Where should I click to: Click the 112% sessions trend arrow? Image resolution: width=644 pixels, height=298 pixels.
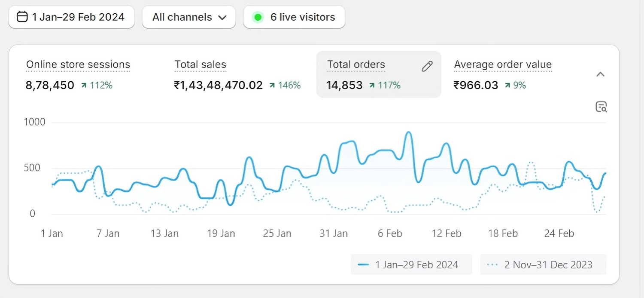point(83,86)
